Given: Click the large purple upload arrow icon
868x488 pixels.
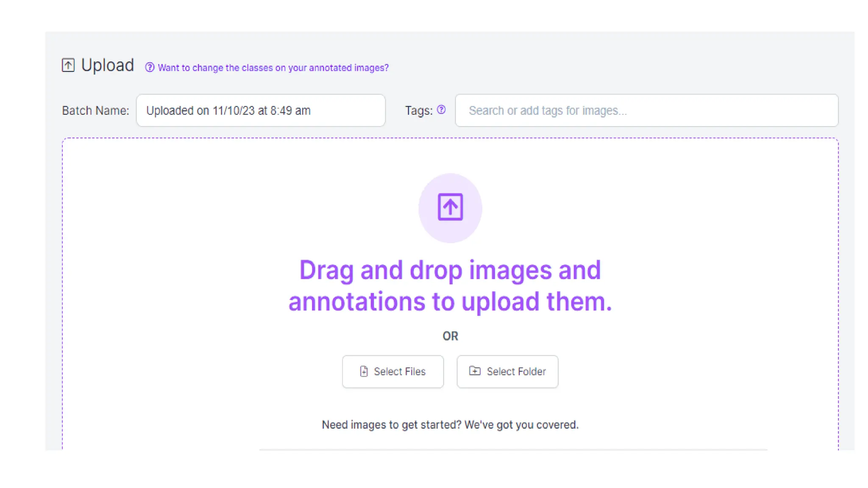Looking at the screenshot, I should [450, 207].
